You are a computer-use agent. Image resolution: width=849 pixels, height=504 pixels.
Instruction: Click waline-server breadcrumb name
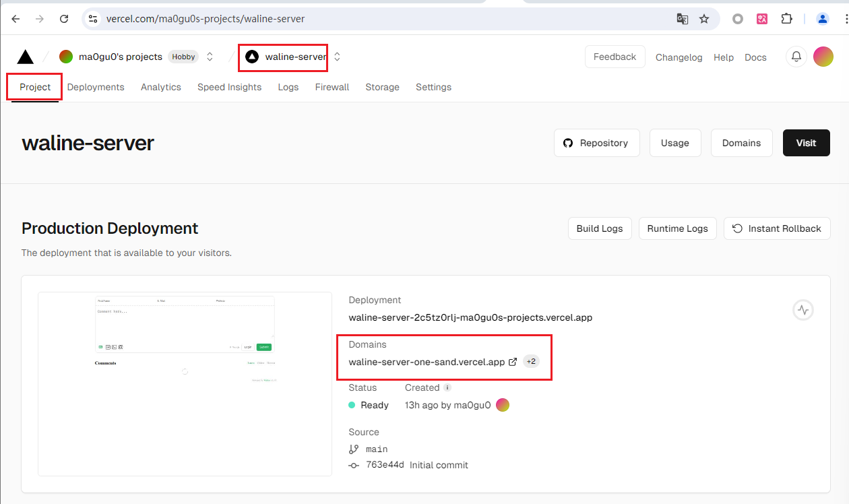296,57
